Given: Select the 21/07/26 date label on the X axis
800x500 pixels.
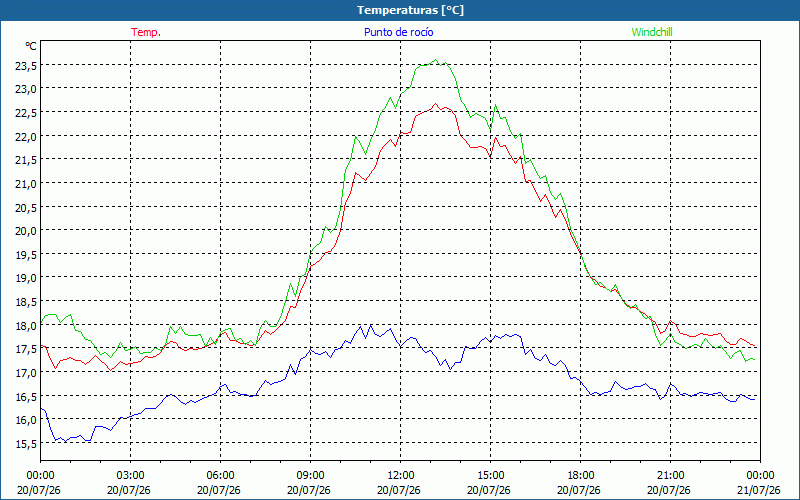Looking at the screenshot, I should (x=759, y=490).
